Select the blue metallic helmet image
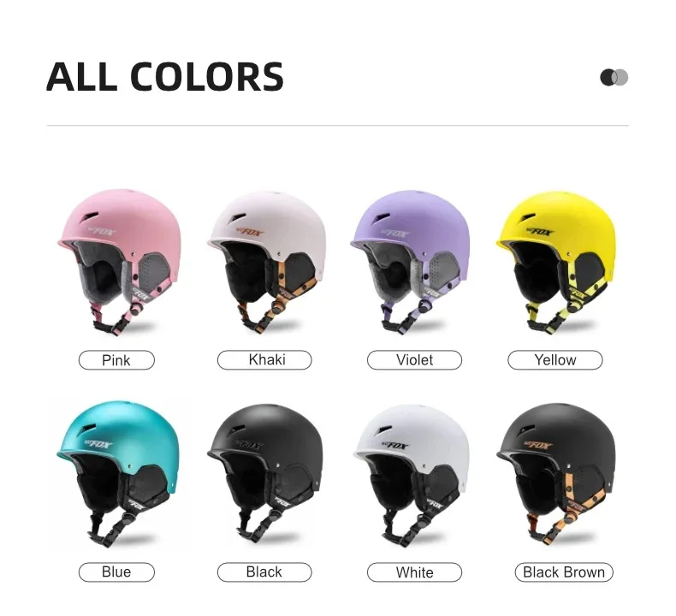 point(118,474)
